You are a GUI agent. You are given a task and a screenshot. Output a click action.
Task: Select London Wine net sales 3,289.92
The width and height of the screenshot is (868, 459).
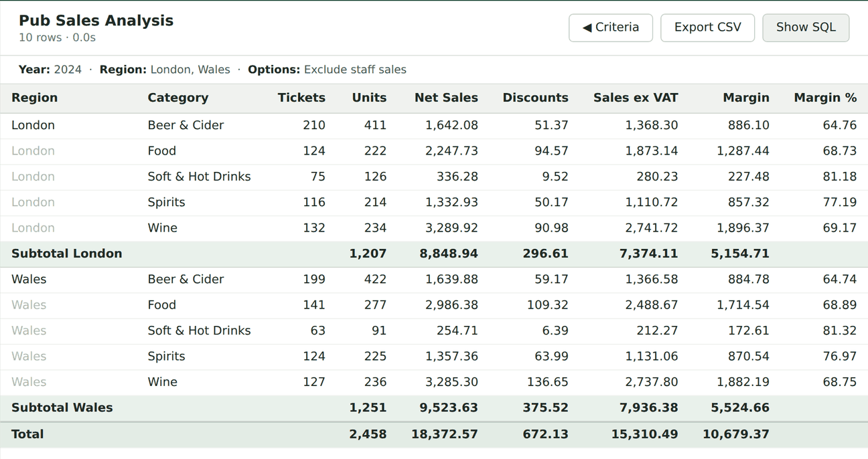(x=451, y=227)
